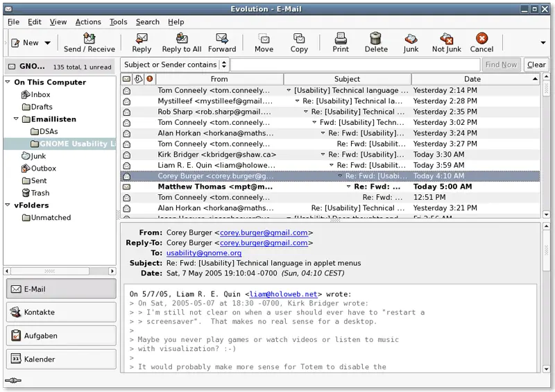Viewport: 555px width, 392px height.
Task: Open the Search menu
Action: (148, 22)
